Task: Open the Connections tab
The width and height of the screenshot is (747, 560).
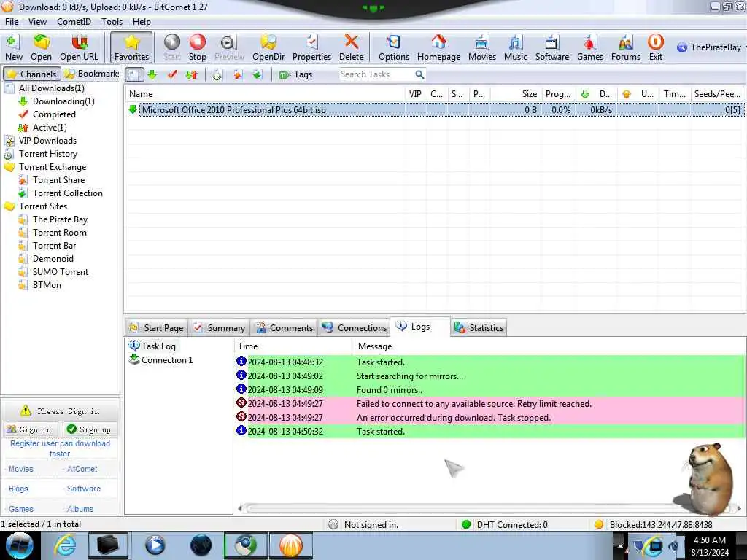Action: pos(354,327)
